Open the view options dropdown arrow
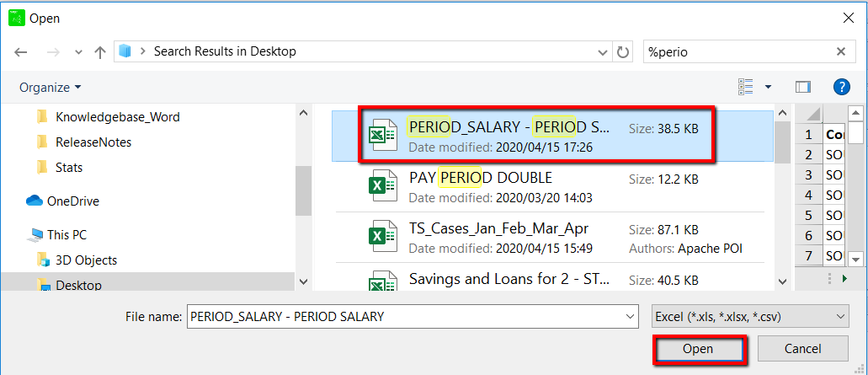 tap(768, 87)
